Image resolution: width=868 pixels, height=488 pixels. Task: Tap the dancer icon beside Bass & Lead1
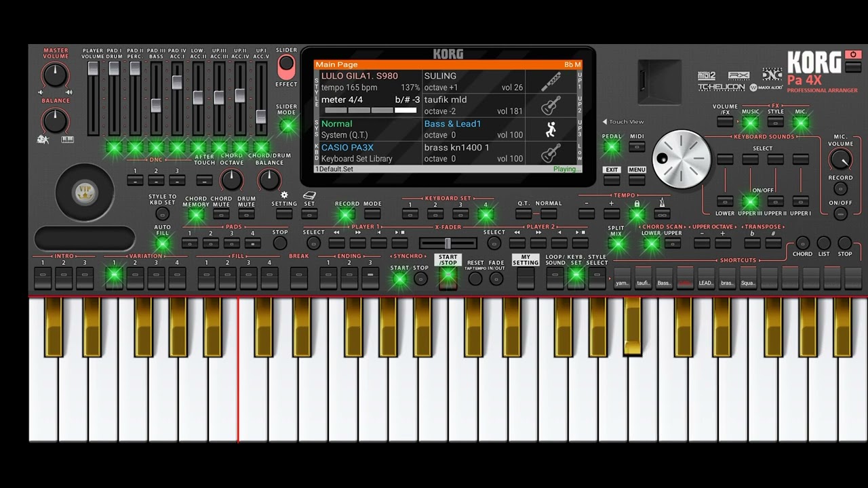550,129
